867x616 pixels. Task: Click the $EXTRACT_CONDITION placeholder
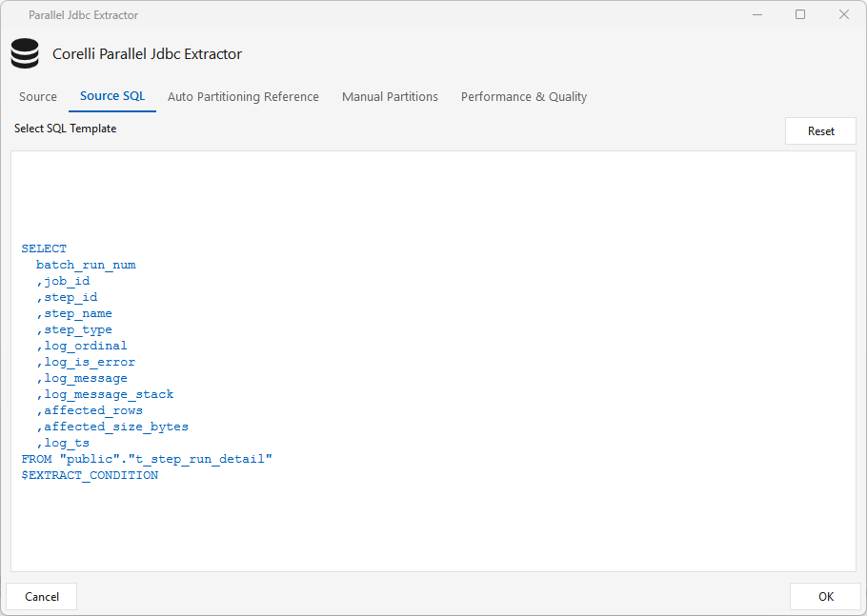coord(90,475)
